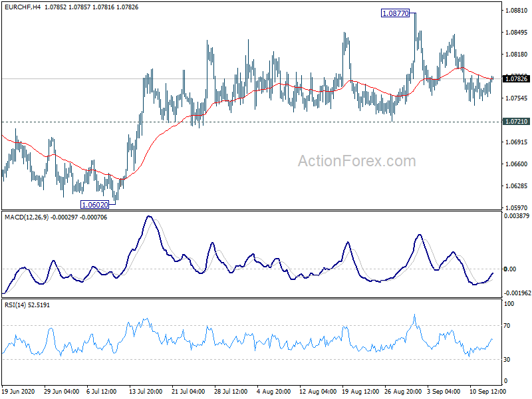Image resolution: width=532 pixels, height=399 pixels.
Task: Click the 1.06915 price axis value
Action: [x=517, y=142]
